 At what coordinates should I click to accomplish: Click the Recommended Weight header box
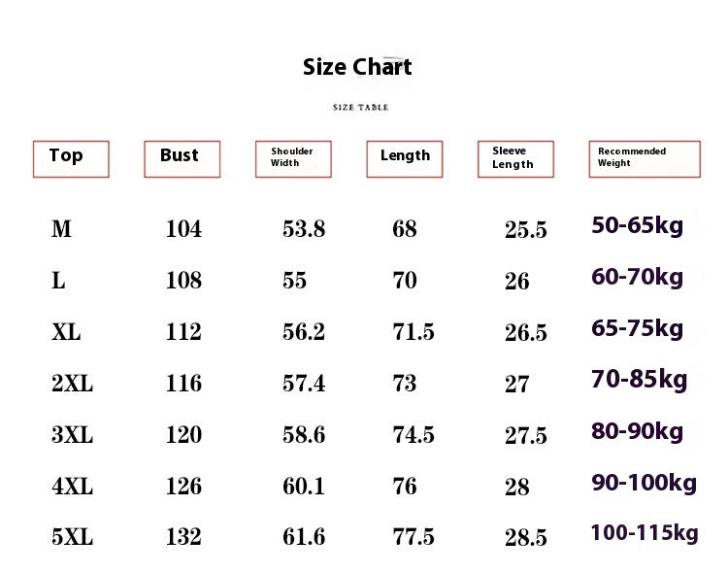click(x=644, y=158)
